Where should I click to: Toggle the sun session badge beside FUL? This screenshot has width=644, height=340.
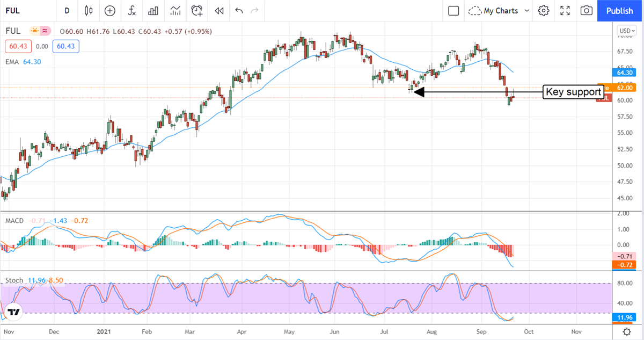[35, 31]
